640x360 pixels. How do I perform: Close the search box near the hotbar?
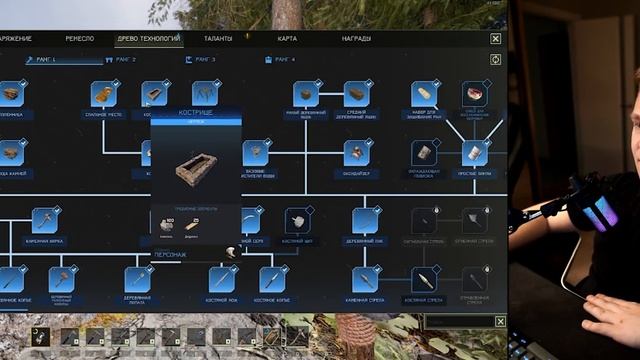click(500, 322)
